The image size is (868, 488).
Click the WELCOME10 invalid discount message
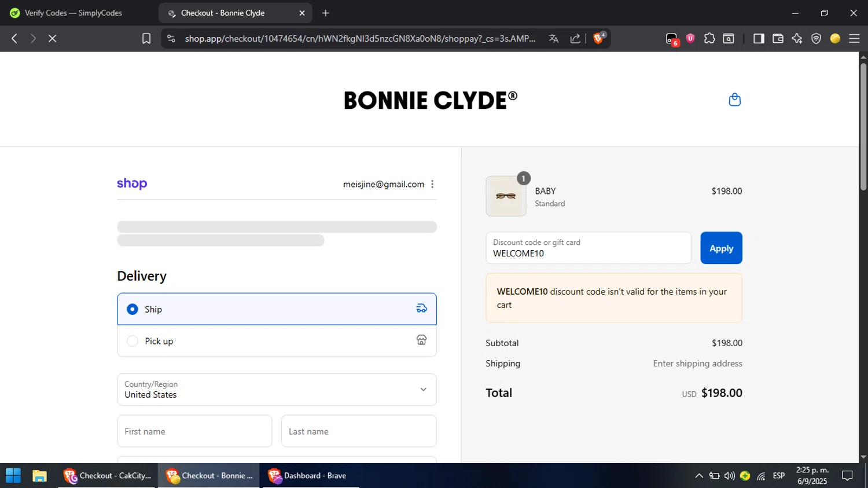614,298
